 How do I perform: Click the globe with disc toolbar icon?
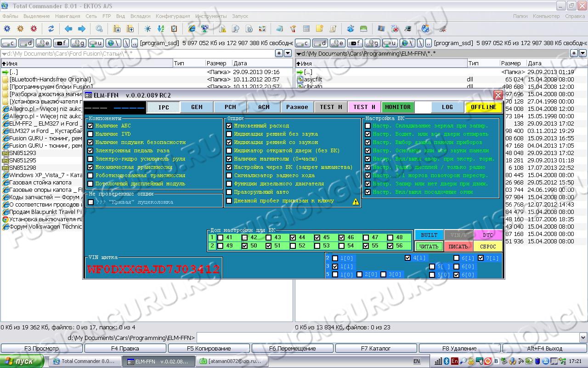425,29
